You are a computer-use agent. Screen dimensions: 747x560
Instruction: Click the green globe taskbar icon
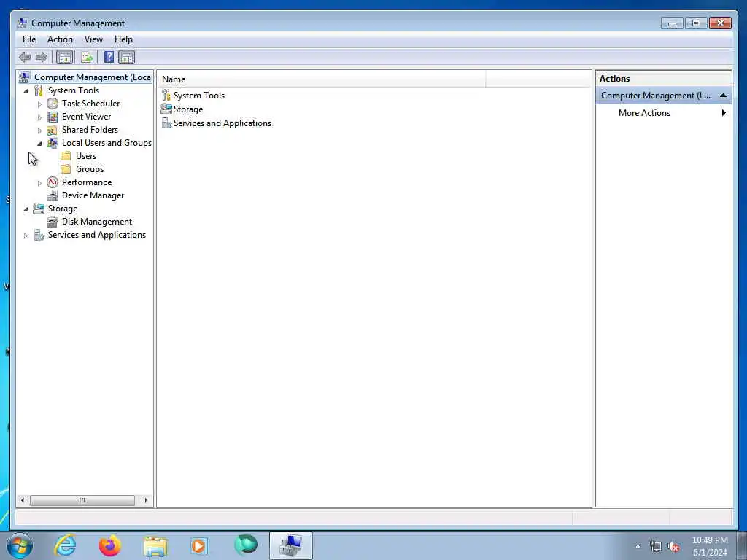[245, 545]
